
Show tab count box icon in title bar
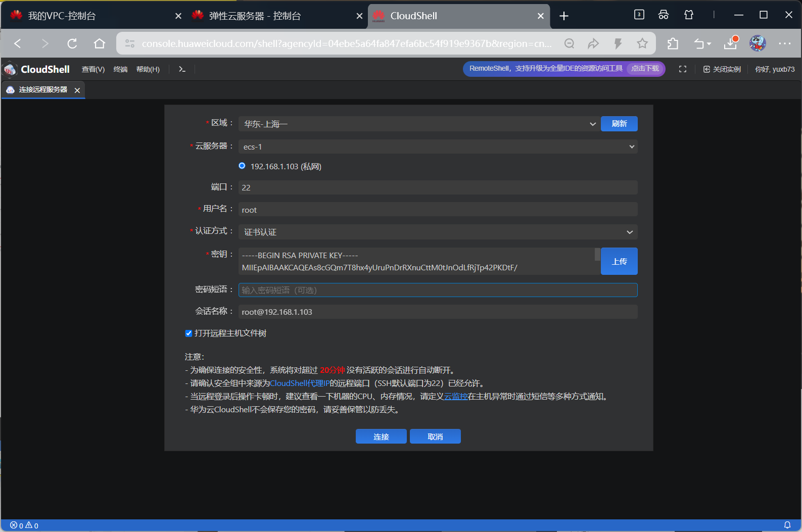point(639,15)
